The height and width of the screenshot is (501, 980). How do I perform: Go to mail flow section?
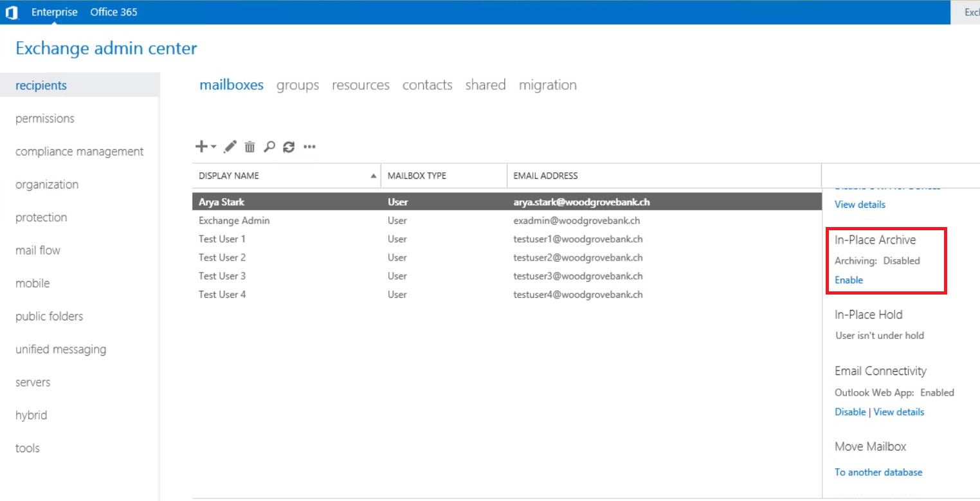click(x=38, y=250)
